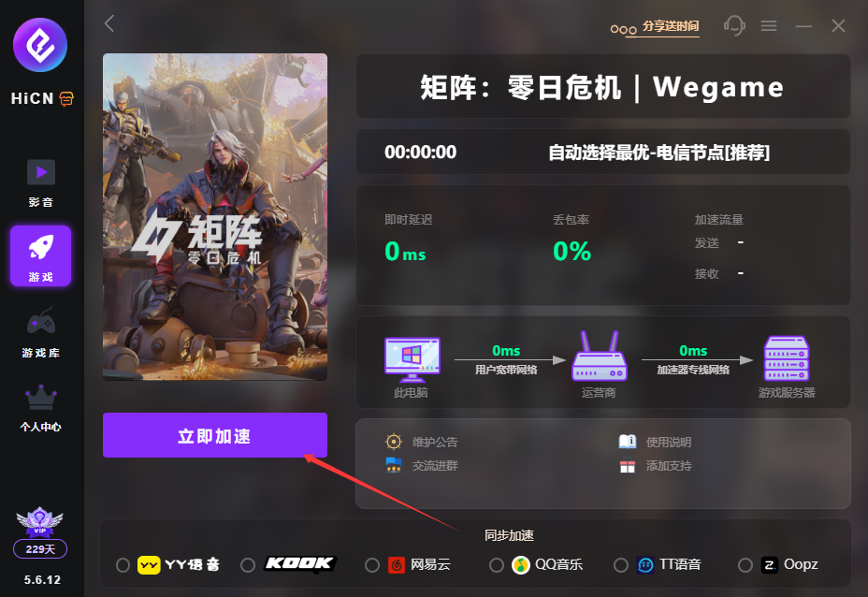The width and height of the screenshot is (868, 597).
Task: Click the 矩阵零日危机 game cover thumbnail
Action: (x=215, y=216)
